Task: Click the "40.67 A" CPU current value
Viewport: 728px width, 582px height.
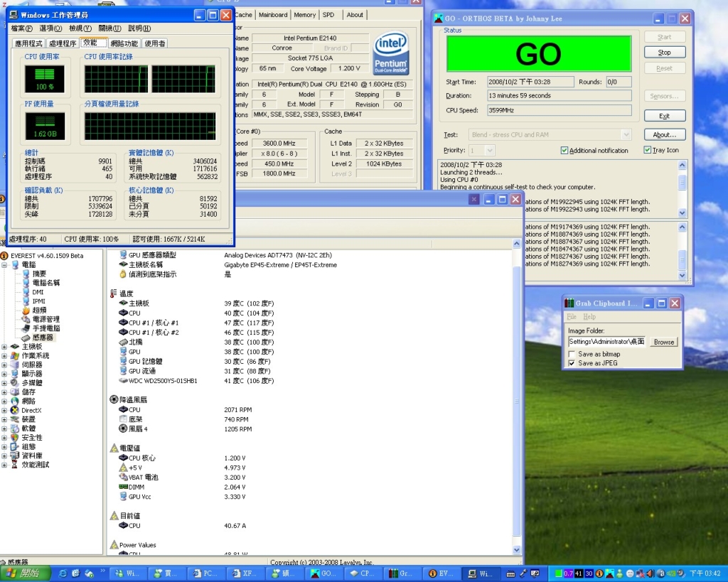Action: click(235, 526)
